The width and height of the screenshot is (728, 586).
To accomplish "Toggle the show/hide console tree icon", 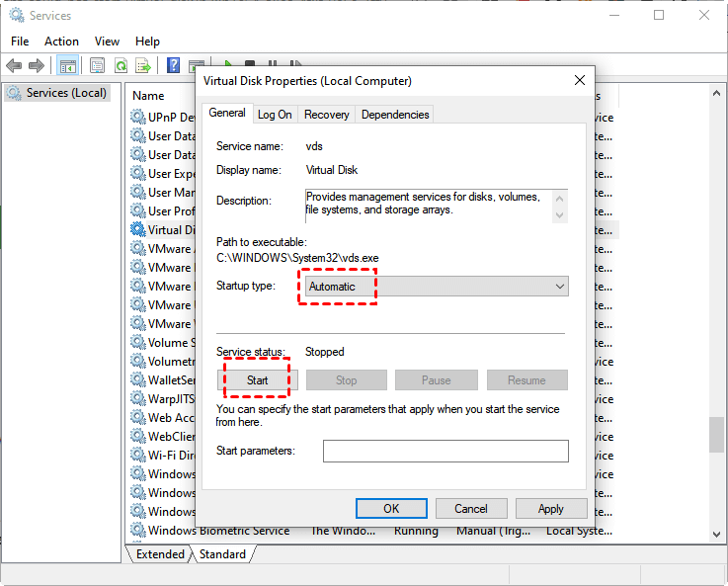I will 67,65.
